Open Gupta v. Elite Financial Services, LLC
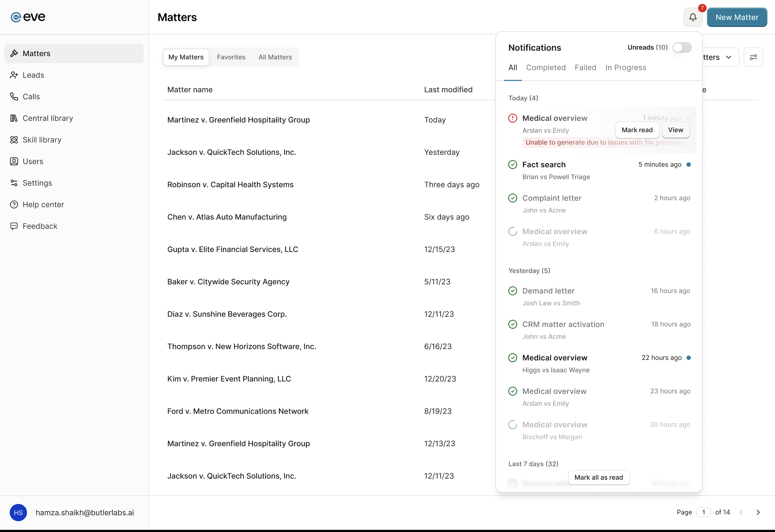 point(232,249)
